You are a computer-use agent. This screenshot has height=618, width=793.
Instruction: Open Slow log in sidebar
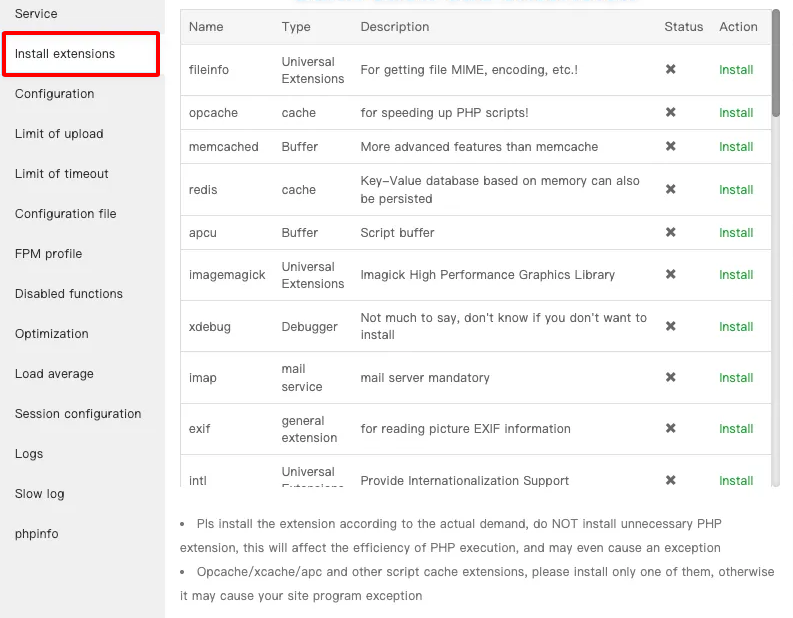(39, 493)
